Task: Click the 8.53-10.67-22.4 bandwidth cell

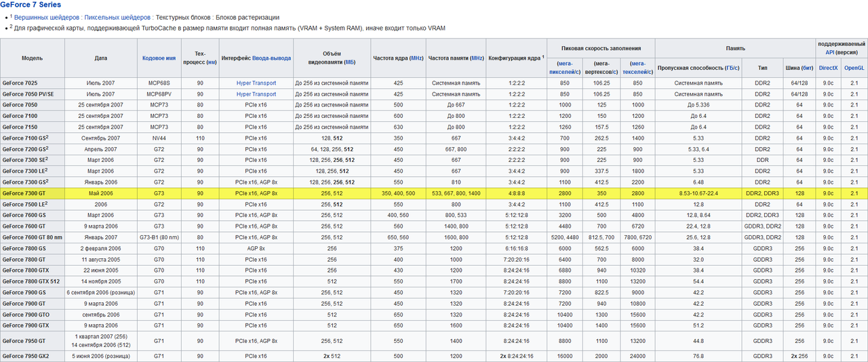Action: click(698, 193)
